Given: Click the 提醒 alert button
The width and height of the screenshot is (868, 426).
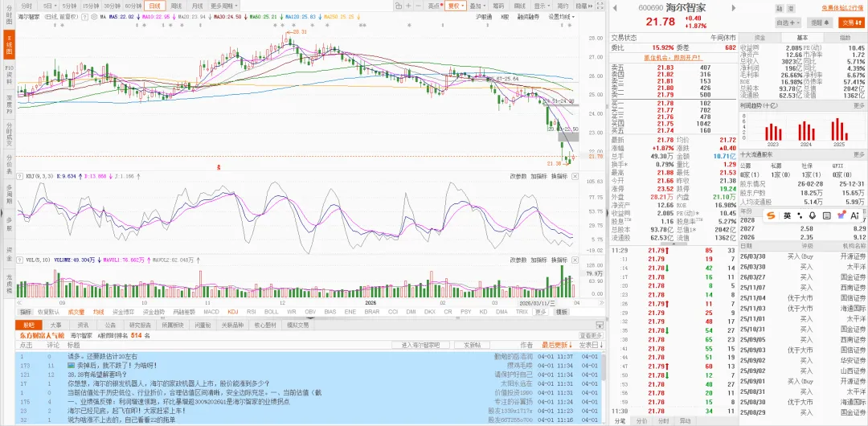Looking at the screenshot, I should 820,23.
